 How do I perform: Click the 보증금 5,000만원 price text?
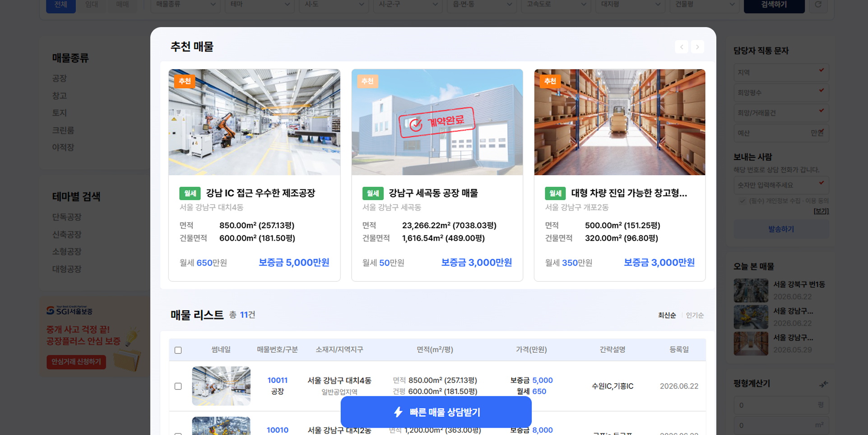[294, 262]
